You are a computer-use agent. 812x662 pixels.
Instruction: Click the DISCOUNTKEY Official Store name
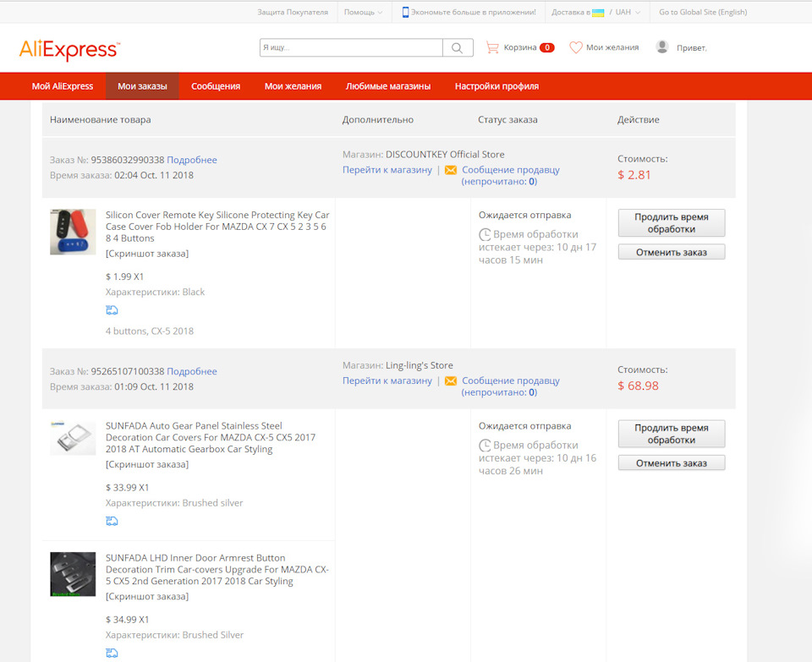pos(445,154)
